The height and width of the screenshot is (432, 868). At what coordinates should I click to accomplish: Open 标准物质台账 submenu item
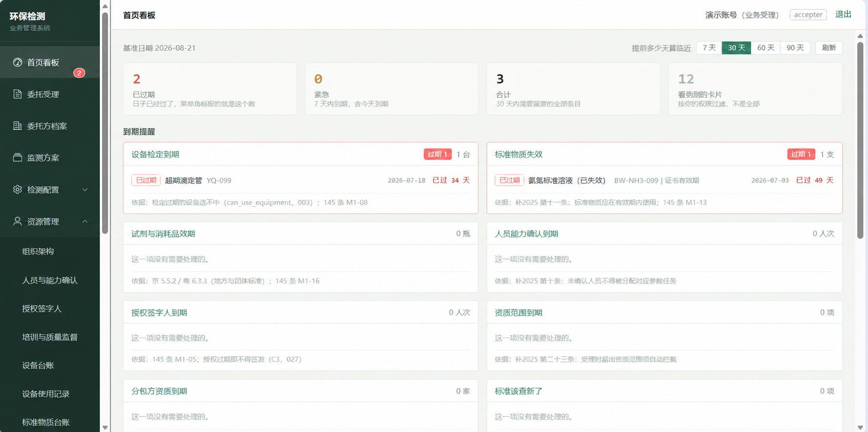click(x=46, y=422)
